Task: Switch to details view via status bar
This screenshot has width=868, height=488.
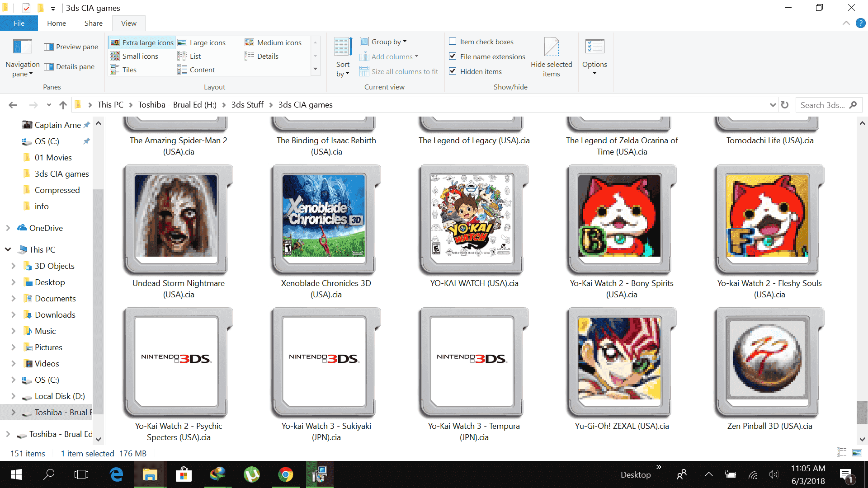Action: tap(841, 452)
